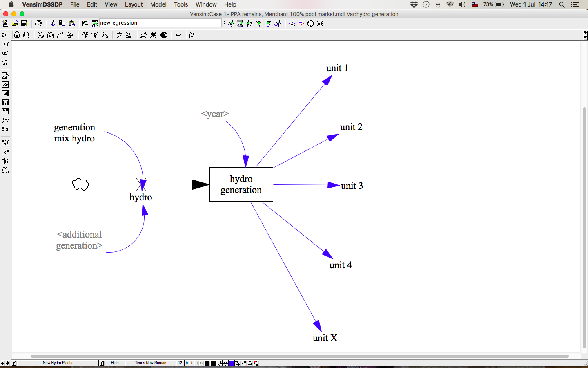Viewport: 588px width, 368px height.
Task: Select the Sketch Comment tool
Action: pyautogui.click(x=129, y=35)
